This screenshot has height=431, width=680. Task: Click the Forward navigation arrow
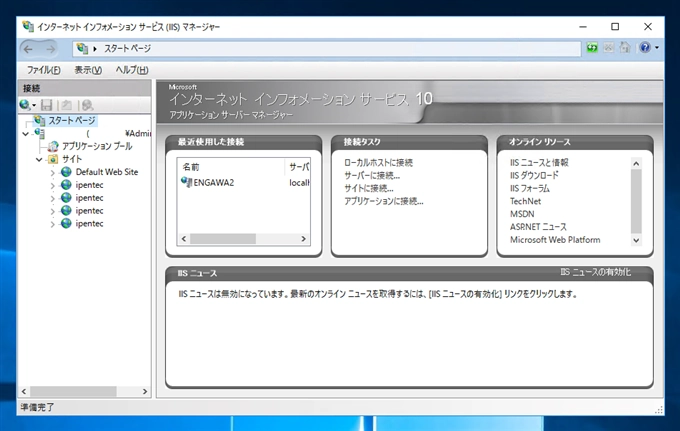(51, 49)
